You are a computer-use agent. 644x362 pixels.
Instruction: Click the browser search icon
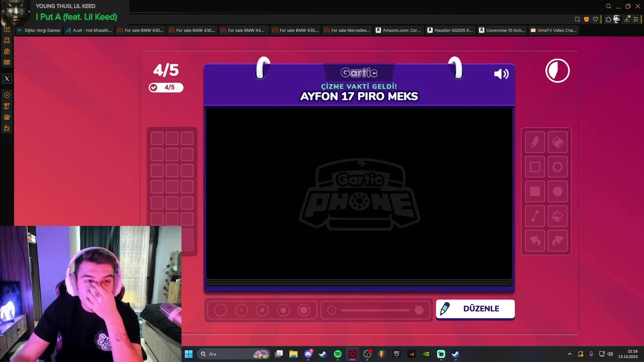pos(608,7)
